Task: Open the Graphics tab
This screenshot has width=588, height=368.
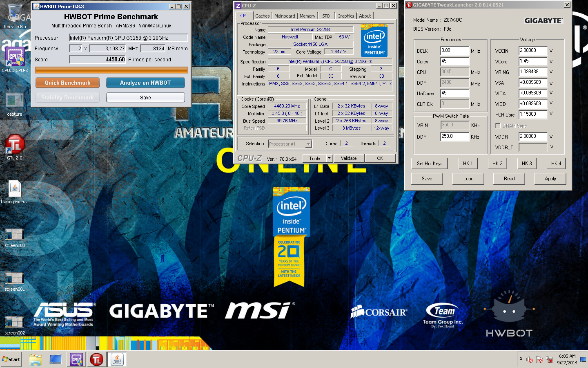Action: point(346,16)
